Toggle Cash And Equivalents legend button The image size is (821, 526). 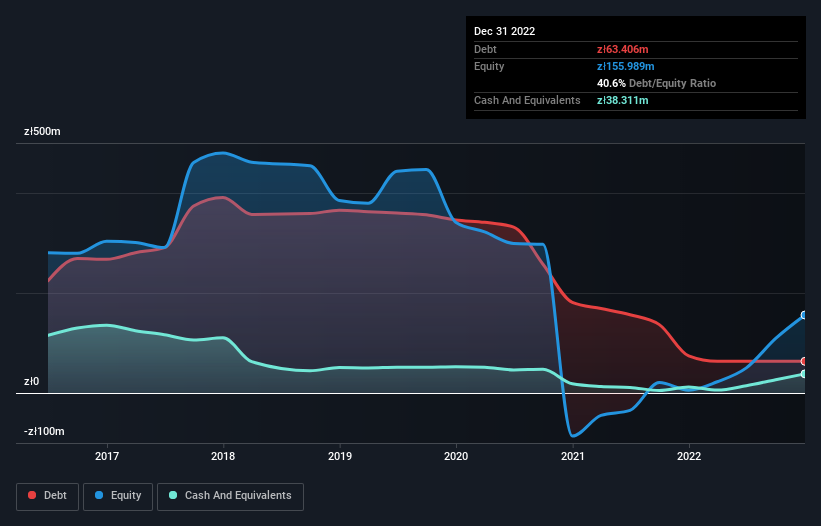pyautogui.click(x=230, y=496)
